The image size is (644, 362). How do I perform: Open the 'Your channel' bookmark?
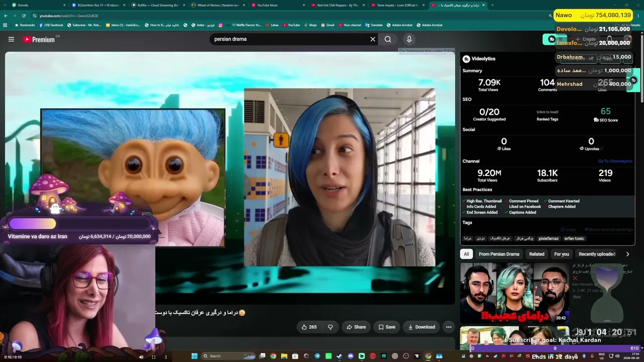[x=349, y=25]
